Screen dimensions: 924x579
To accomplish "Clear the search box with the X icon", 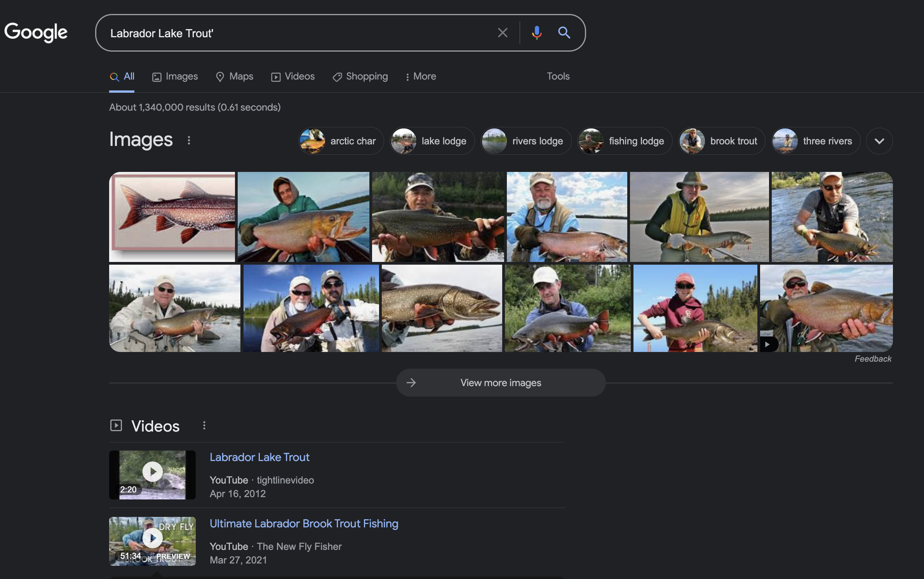I will 502,33.
